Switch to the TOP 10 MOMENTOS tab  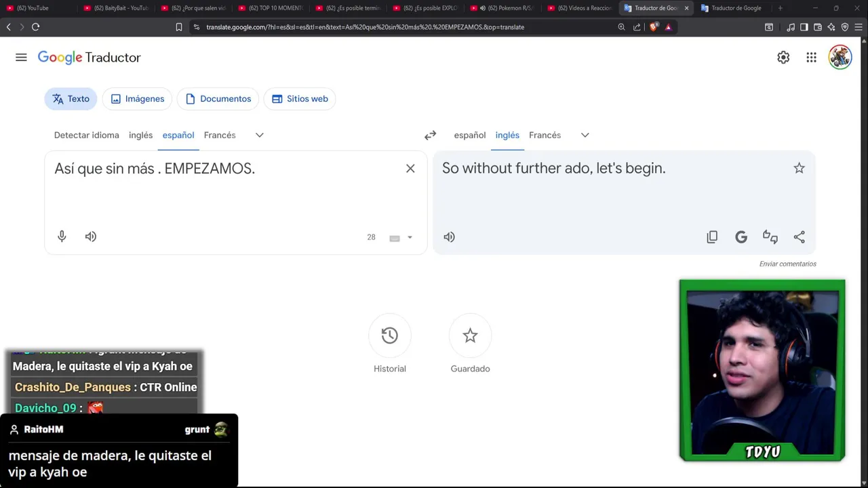[x=270, y=8]
